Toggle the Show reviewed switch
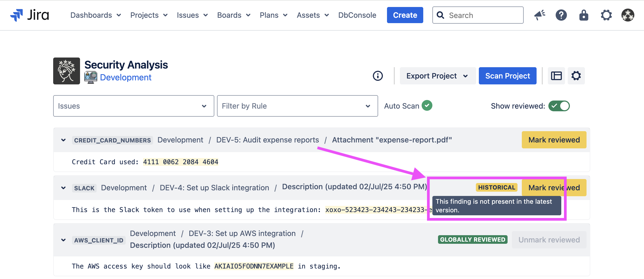 point(559,106)
